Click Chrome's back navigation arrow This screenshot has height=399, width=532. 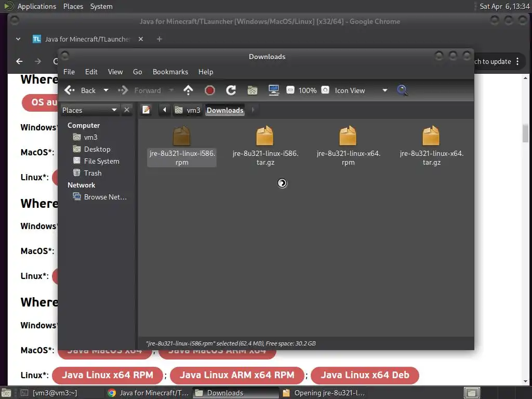(19, 61)
